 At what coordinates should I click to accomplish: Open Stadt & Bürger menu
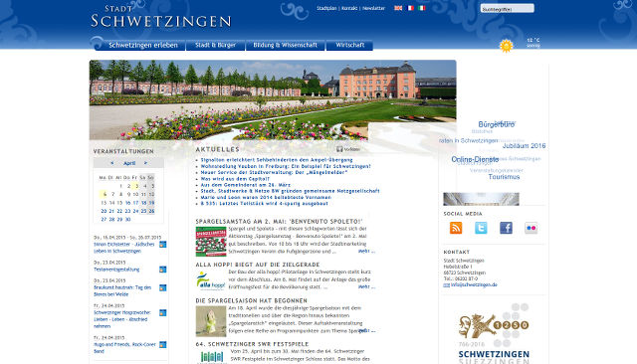coord(215,46)
